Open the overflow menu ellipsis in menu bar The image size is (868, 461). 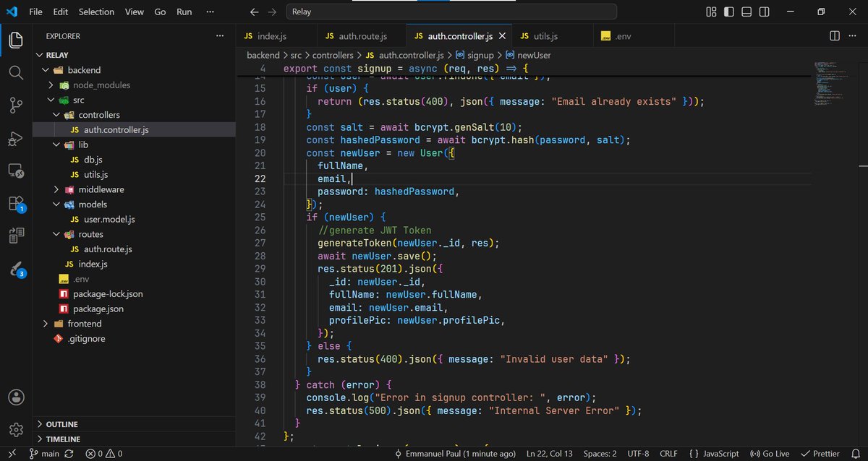point(210,12)
